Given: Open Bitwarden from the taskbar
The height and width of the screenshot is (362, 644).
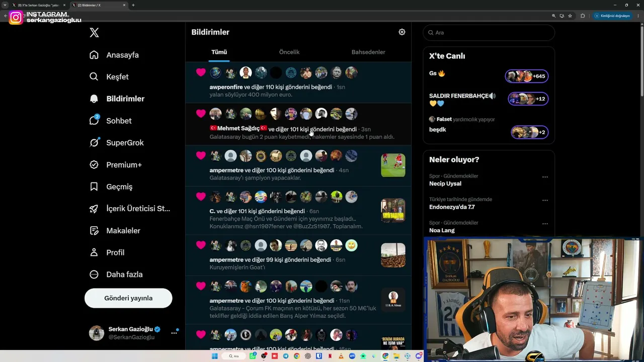Looking at the screenshot, I should (318, 356).
